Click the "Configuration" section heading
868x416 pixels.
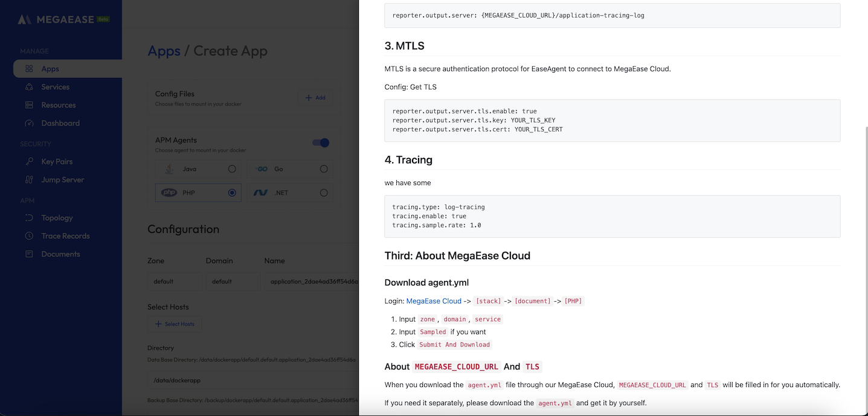[x=183, y=229]
